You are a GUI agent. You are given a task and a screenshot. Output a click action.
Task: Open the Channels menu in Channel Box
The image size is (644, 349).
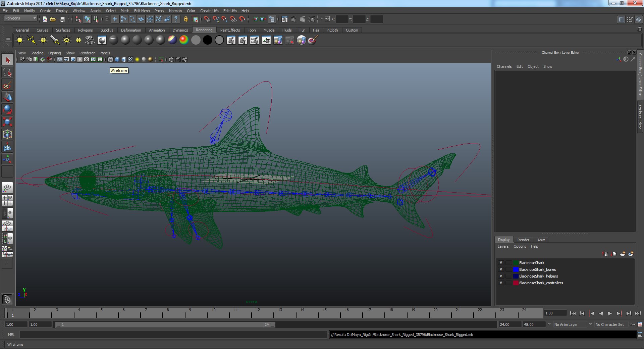[504, 66]
